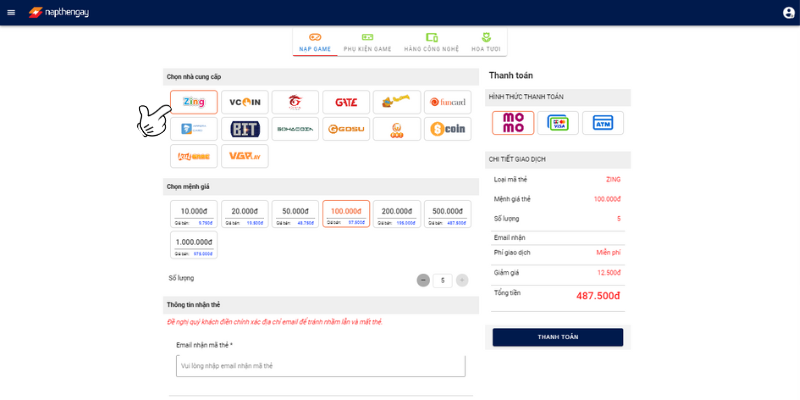Viewport: 800px width, 400px height.
Task: Switch to Nạp Game tab
Action: click(315, 42)
